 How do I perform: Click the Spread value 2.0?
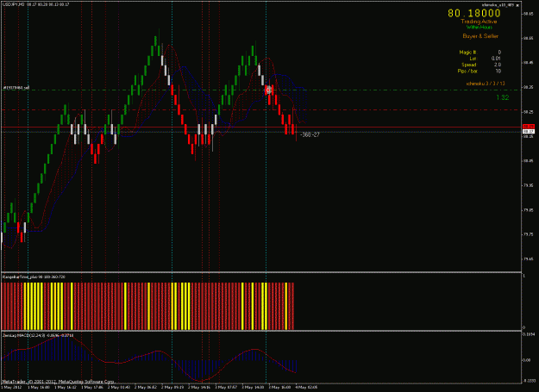point(498,65)
